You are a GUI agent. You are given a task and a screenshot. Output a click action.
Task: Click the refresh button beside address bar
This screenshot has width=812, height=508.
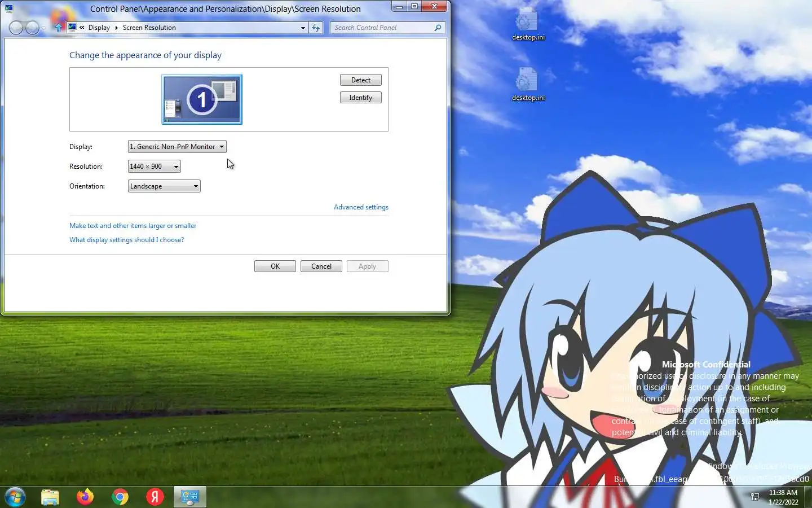pyautogui.click(x=316, y=28)
